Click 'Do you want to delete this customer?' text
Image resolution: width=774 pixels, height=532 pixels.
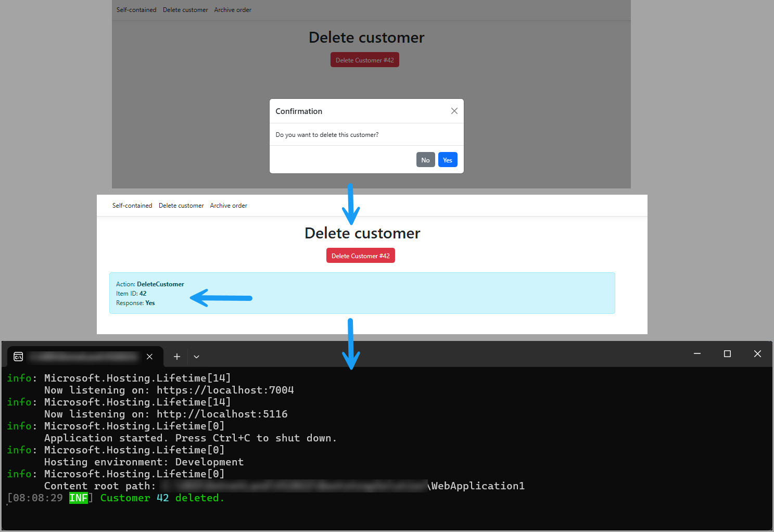pyautogui.click(x=327, y=135)
